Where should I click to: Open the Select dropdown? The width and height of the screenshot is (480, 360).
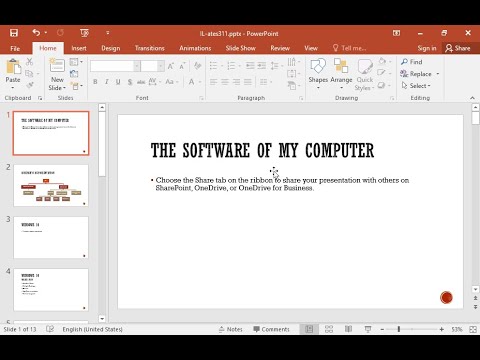416,86
